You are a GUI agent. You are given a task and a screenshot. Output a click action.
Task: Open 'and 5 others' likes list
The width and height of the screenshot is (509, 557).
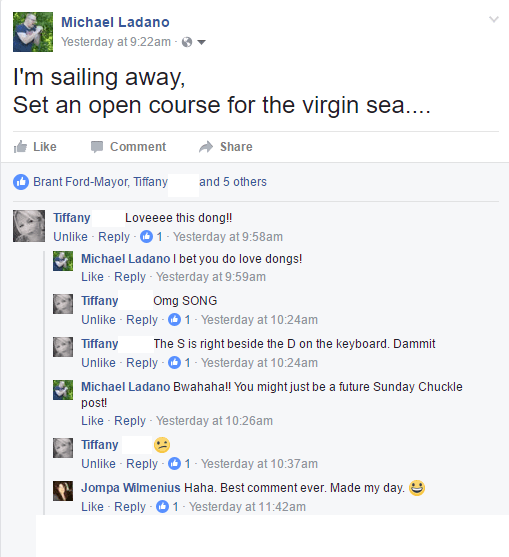click(233, 182)
